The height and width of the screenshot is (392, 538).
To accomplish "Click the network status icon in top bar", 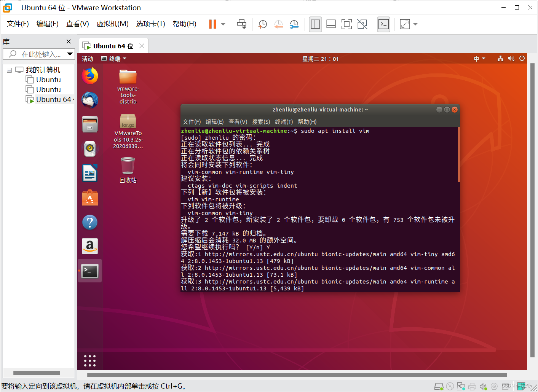I will (500, 59).
